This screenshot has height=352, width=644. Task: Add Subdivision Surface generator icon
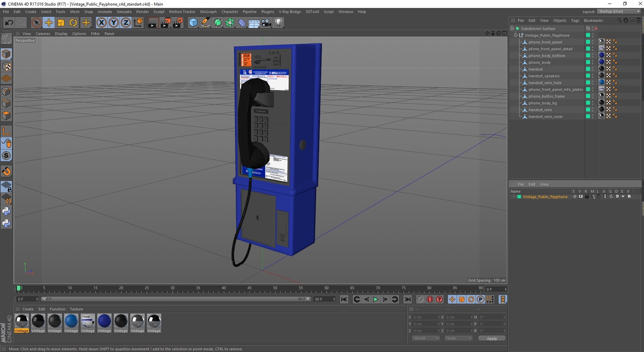coord(218,23)
